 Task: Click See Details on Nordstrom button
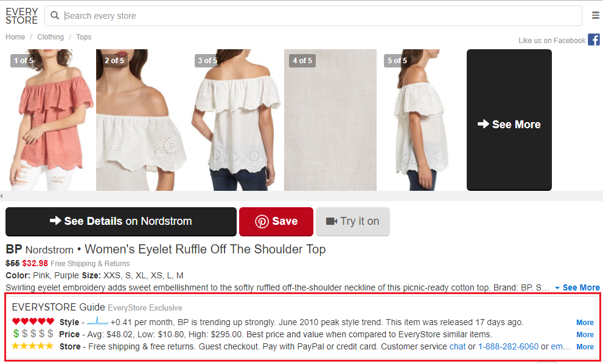click(120, 222)
